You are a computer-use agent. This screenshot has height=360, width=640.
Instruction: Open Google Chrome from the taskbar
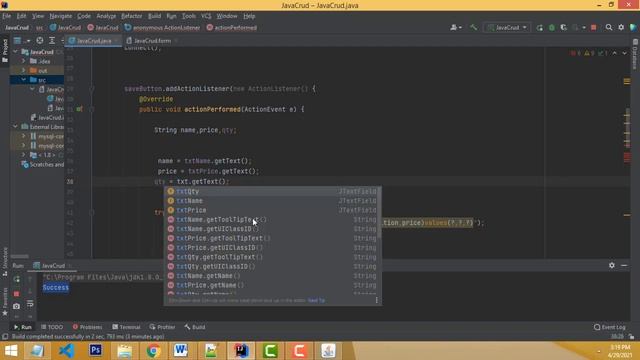[x=153, y=351]
